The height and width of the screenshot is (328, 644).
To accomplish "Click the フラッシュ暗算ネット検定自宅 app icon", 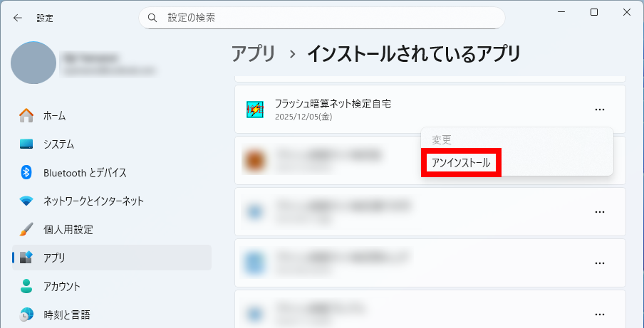I will [254, 110].
